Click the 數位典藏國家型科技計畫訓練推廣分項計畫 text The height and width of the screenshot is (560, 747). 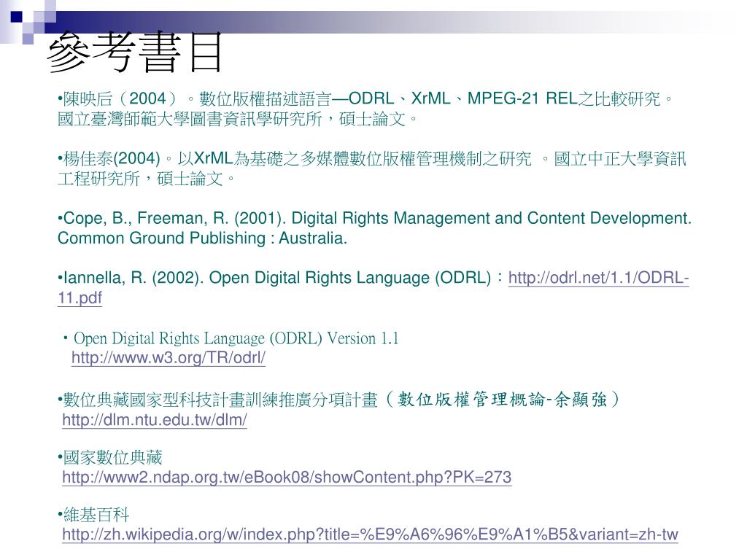click(x=220, y=400)
